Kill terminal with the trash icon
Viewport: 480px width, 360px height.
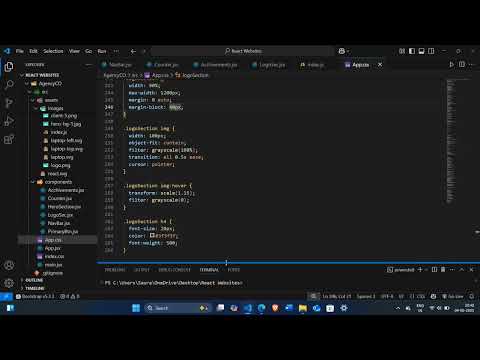[443, 269]
